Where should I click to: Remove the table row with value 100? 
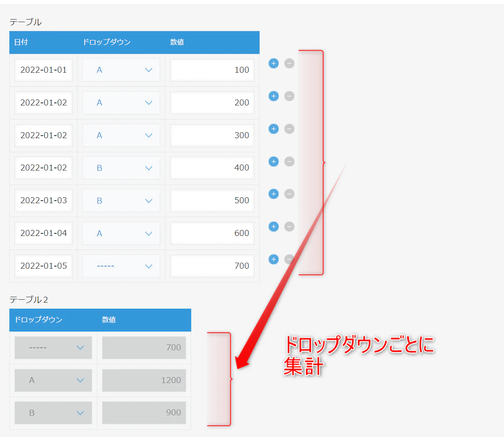click(x=289, y=63)
